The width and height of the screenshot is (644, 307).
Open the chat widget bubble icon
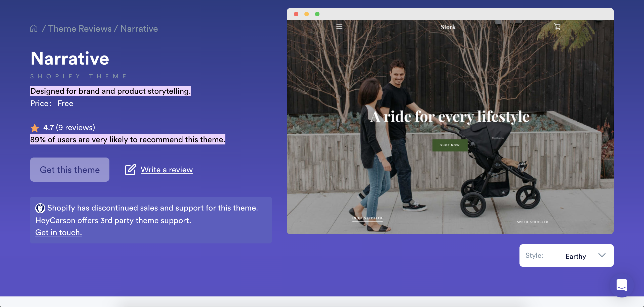tap(622, 285)
